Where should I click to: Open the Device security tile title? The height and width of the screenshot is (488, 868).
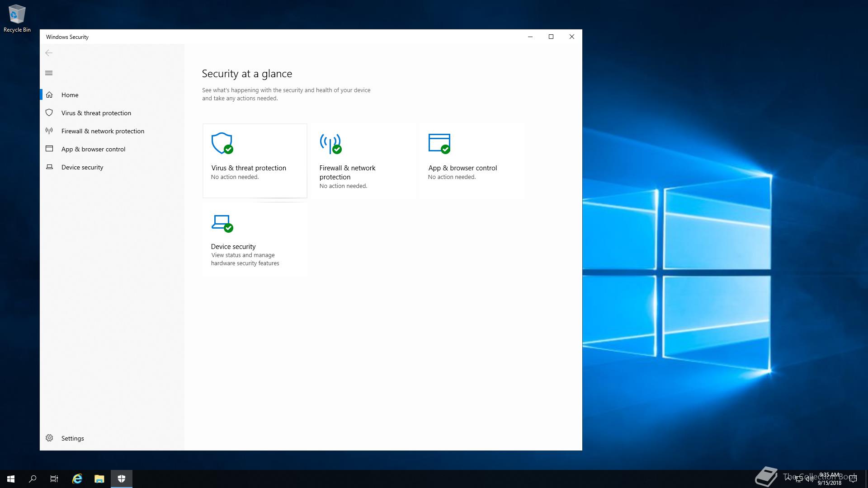233,246
